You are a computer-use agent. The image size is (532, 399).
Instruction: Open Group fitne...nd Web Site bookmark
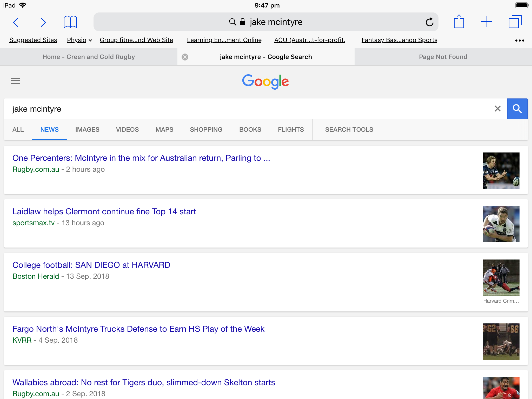coord(136,40)
